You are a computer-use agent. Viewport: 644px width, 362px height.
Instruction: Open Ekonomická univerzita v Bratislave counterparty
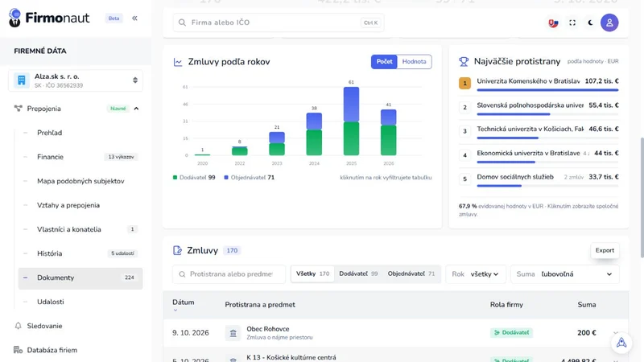539,155
